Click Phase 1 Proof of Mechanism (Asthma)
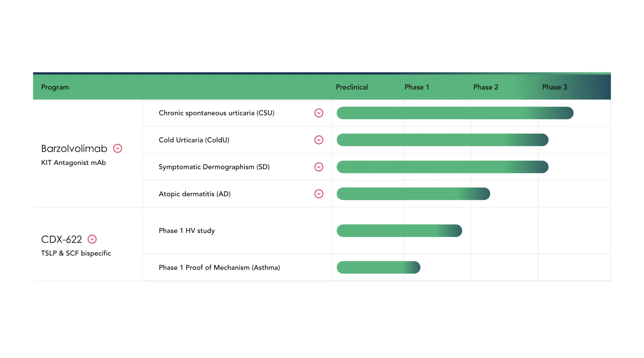 point(219,267)
